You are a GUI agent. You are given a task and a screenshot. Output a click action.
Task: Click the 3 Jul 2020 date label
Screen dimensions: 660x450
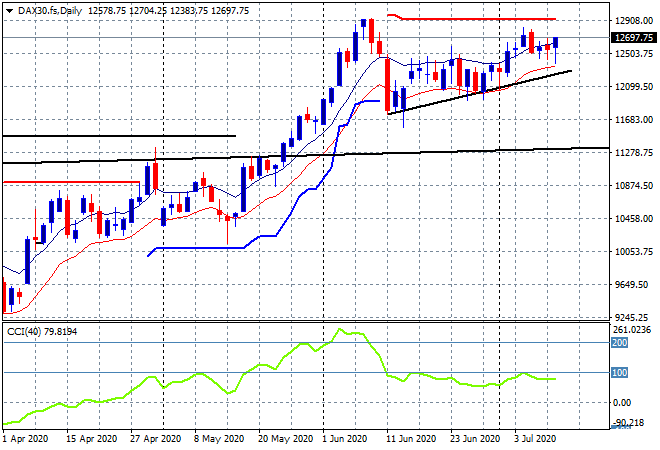[535, 439]
